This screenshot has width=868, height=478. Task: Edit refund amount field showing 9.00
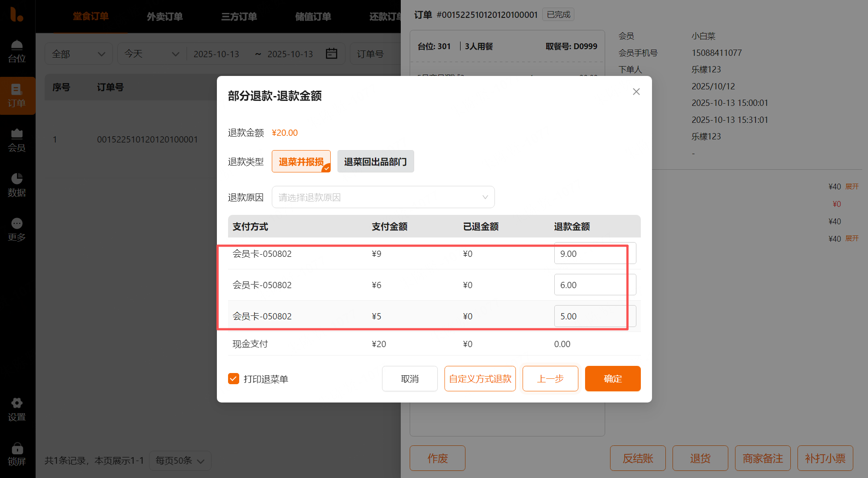(595, 253)
